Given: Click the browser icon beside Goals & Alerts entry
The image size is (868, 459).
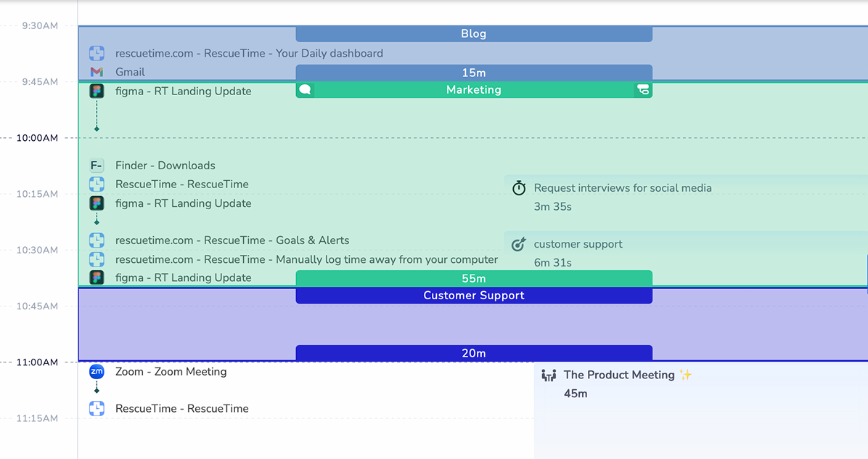Looking at the screenshot, I should 97,240.
